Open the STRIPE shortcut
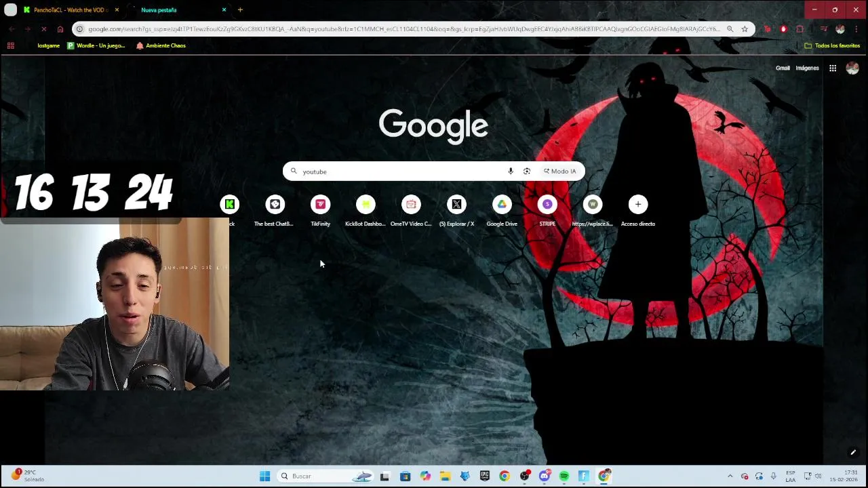The height and width of the screenshot is (488, 868). click(547, 209)
